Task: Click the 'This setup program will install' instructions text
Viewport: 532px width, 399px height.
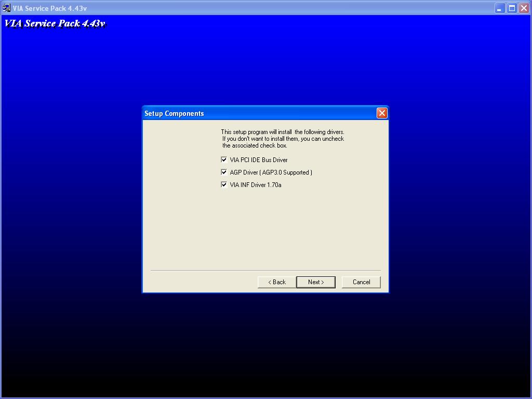Action: coord(283,139)
